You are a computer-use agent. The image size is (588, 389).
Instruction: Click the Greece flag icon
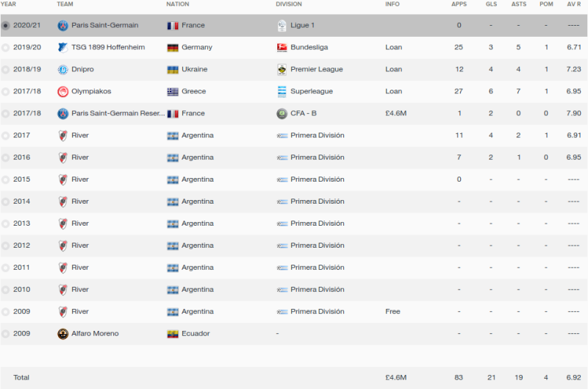pos(173,92)
